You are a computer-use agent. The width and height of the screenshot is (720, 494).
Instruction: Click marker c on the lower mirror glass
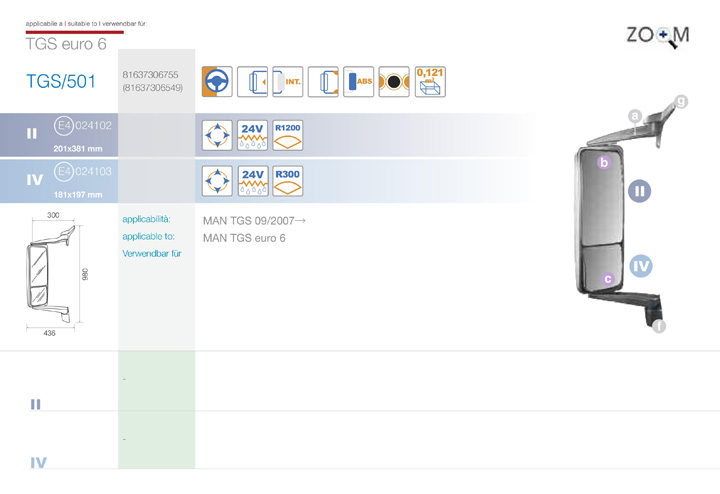tap(607, 280)
